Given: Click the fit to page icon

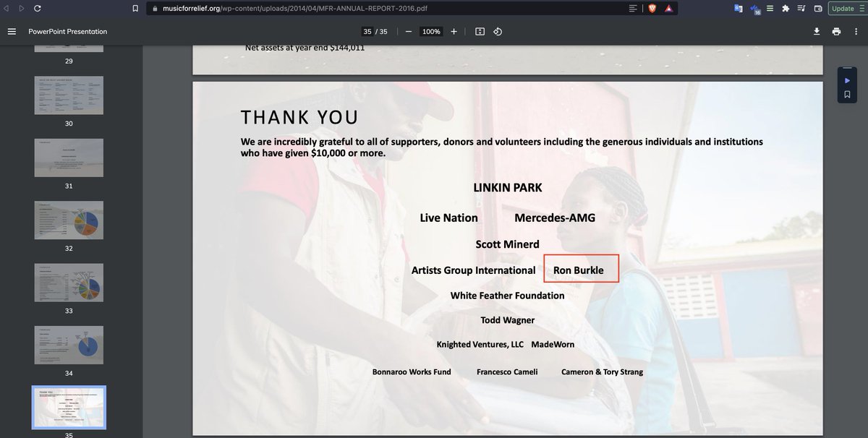Looking at the screenshot, I should click(480, 32).
